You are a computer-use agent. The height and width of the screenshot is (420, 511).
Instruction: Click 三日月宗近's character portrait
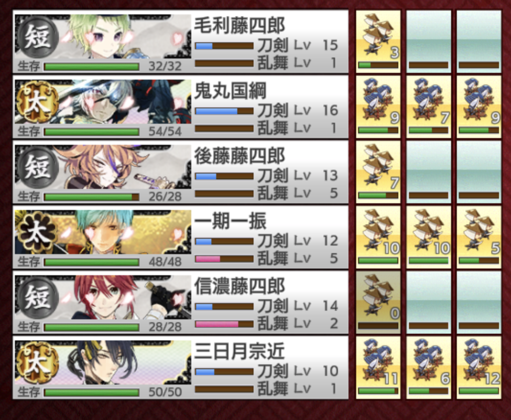(103, 362)
